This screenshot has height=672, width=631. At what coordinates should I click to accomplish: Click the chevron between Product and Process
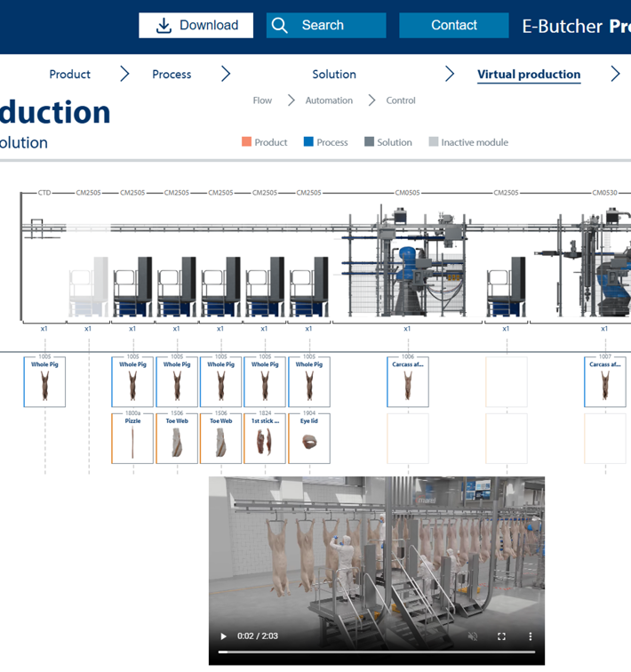124,75
